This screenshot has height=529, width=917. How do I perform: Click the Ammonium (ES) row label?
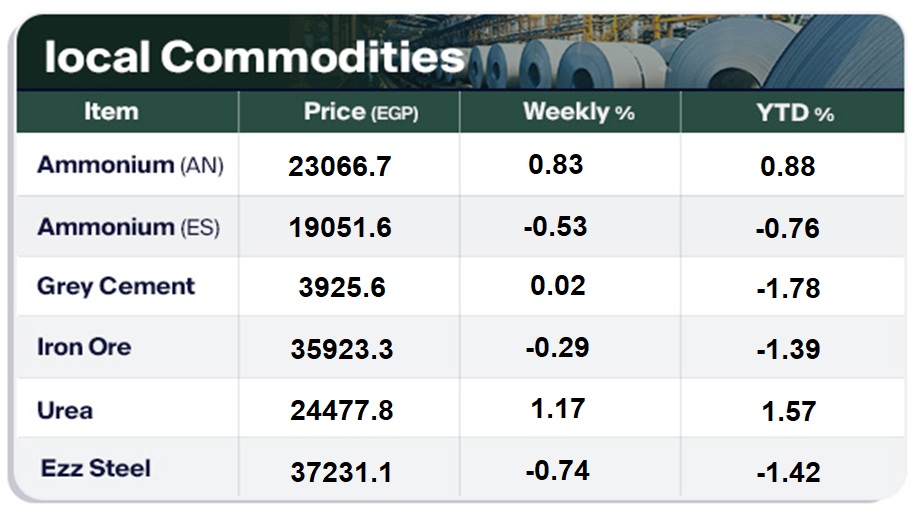(x=128, y=227)
